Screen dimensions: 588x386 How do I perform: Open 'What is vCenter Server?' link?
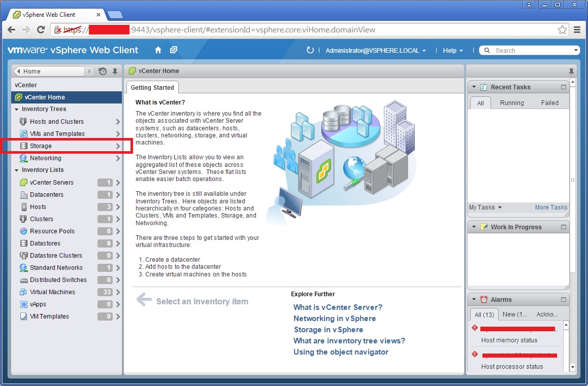tap(338, 307)
